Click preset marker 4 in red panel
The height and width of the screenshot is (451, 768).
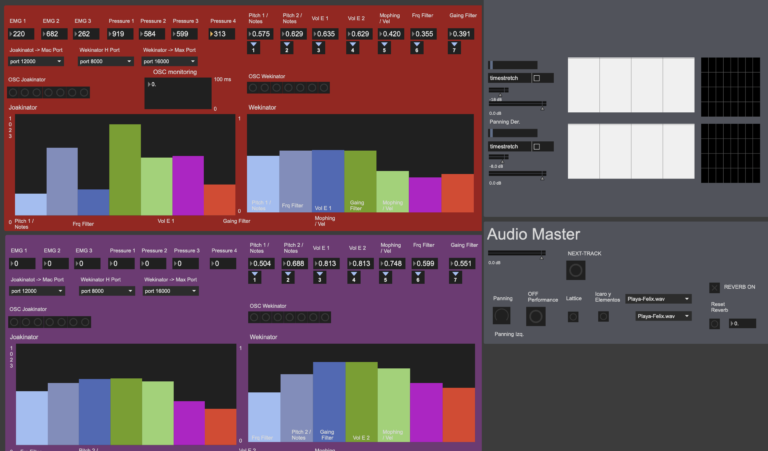pos(353,47)
